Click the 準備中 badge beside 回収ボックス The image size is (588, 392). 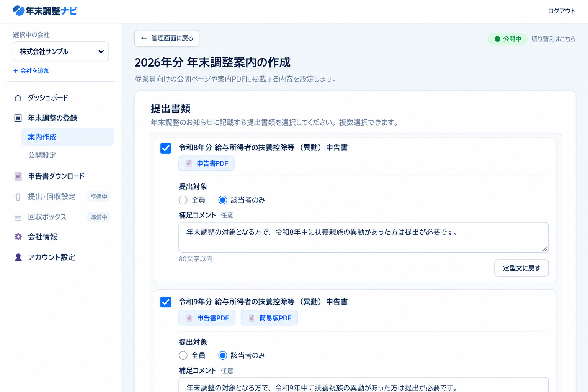[99, 217]
